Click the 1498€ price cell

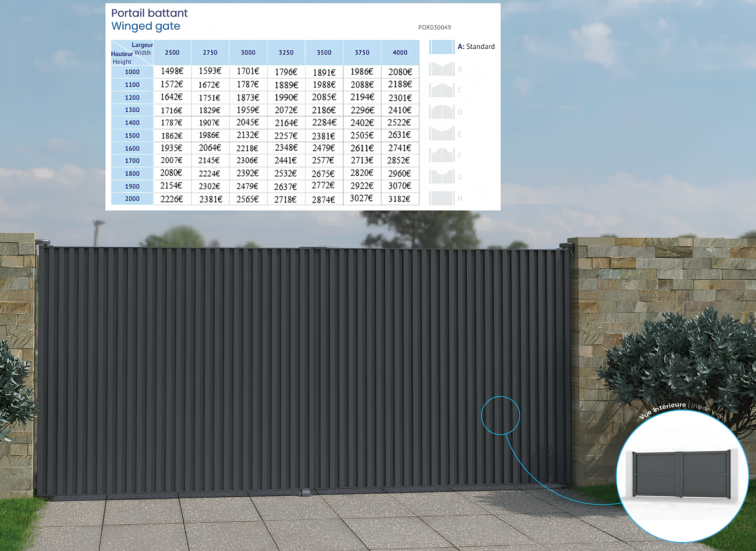pyautogui.click(x=172, y=71)
